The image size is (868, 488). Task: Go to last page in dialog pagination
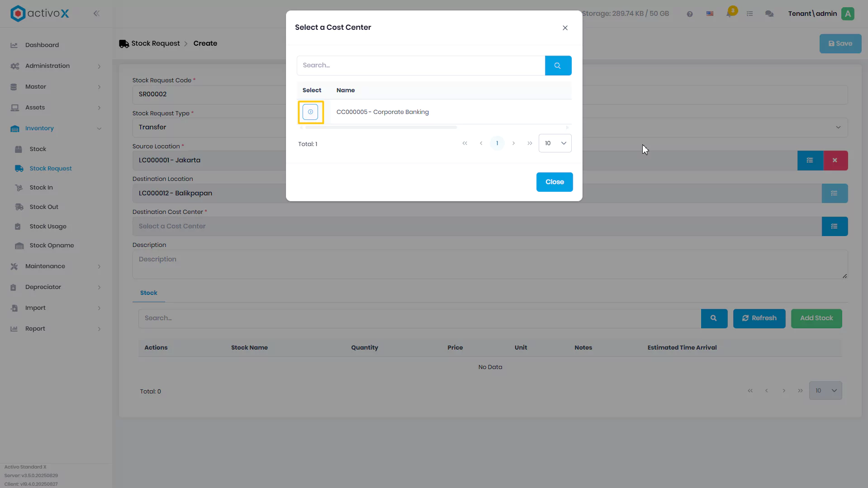[530, 143]
